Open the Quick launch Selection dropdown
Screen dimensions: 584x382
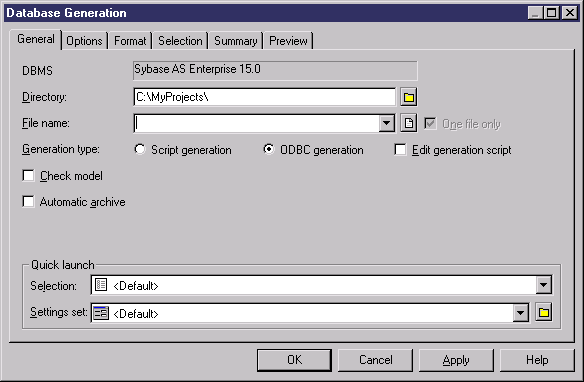tap(543, 286)
